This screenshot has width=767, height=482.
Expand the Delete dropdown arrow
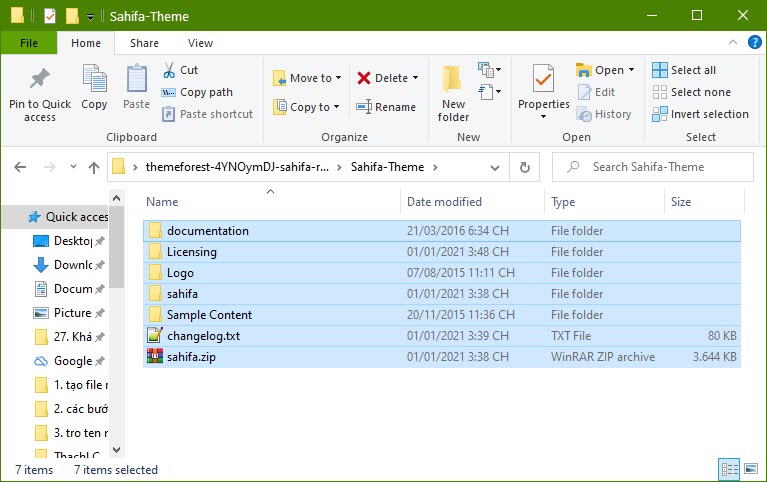tap(415, 78)
